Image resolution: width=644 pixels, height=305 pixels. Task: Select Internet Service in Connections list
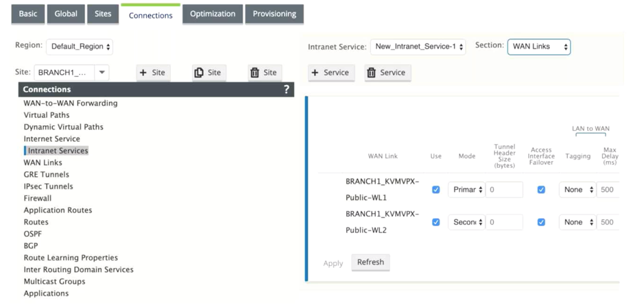51,138
